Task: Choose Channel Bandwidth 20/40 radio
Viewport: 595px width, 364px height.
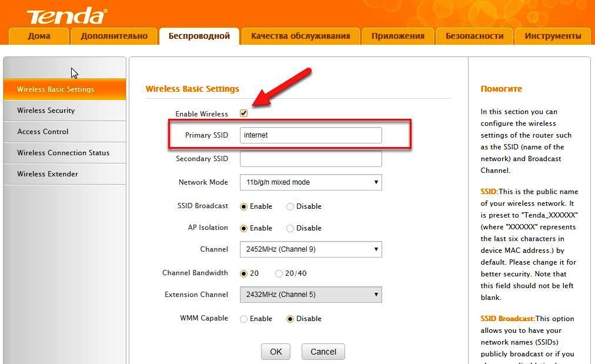Action: (279, 273)
